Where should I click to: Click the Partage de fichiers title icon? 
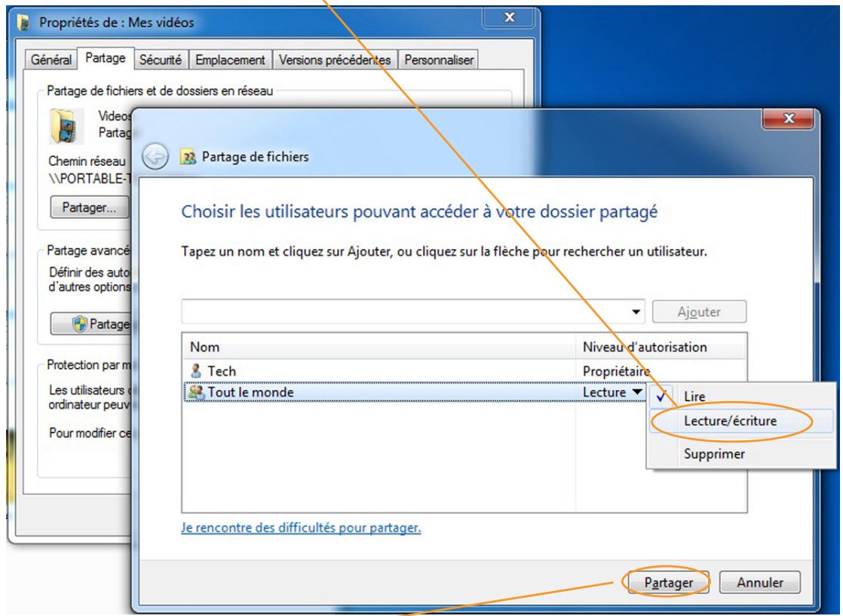pos(188,157)
